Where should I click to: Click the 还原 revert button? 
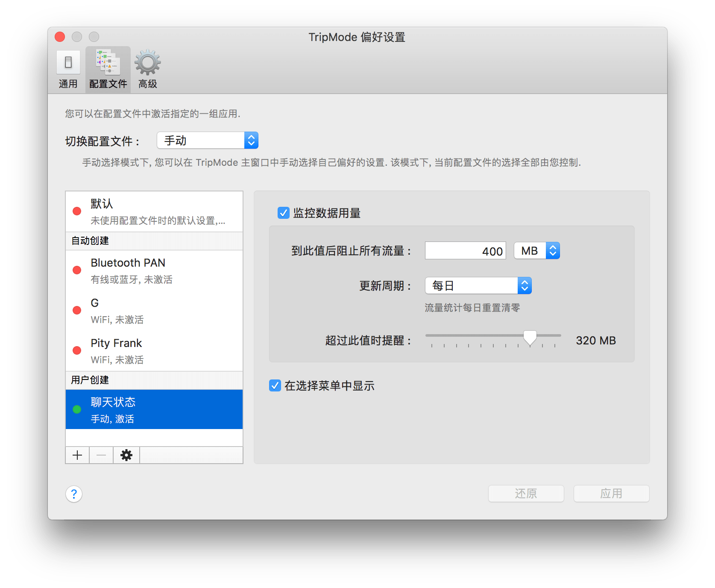click(526, 494)
